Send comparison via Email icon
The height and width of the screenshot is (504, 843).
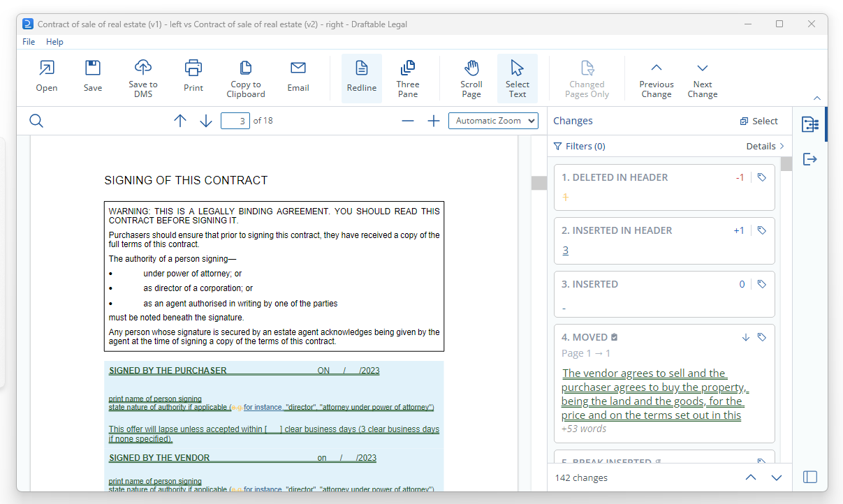pos(298,77)
